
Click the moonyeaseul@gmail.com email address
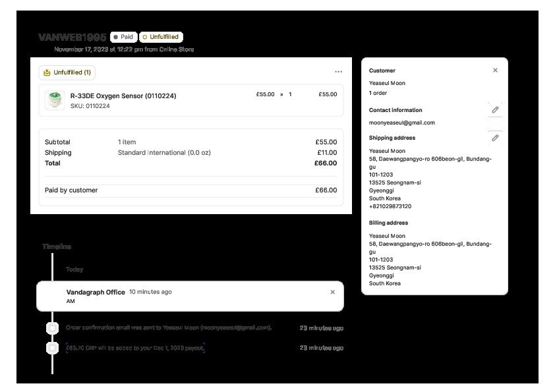coord(401,123)
